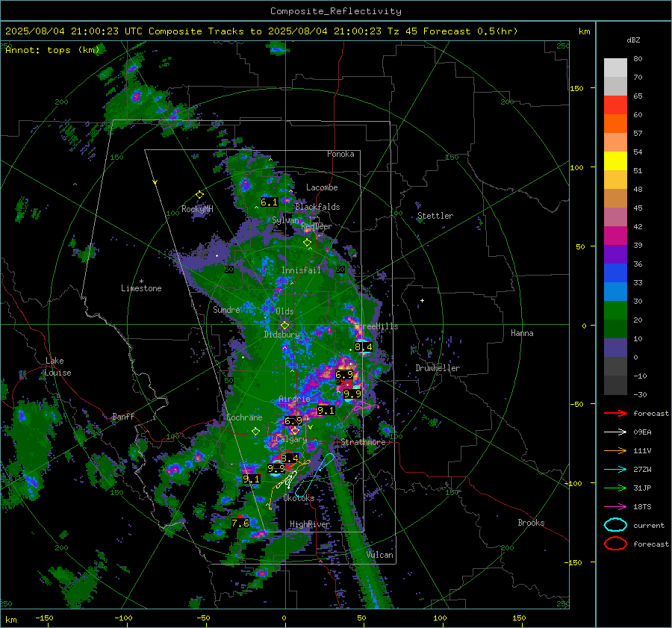
Task: Click the yellow diamond marker above Calgary
Action: [295, 431]
